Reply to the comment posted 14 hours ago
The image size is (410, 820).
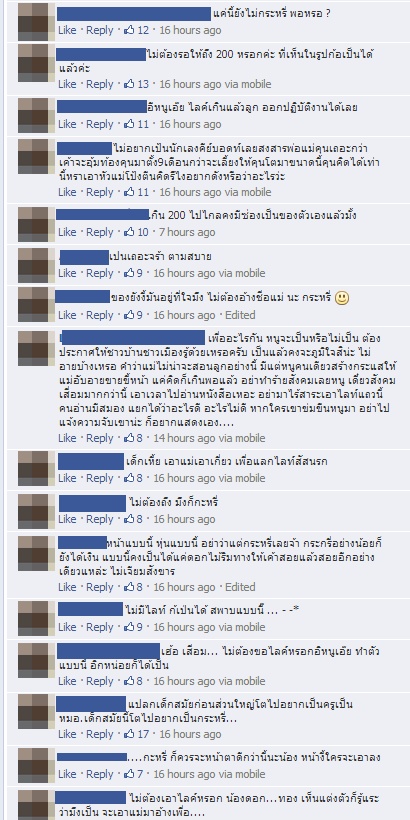point(99,438)
